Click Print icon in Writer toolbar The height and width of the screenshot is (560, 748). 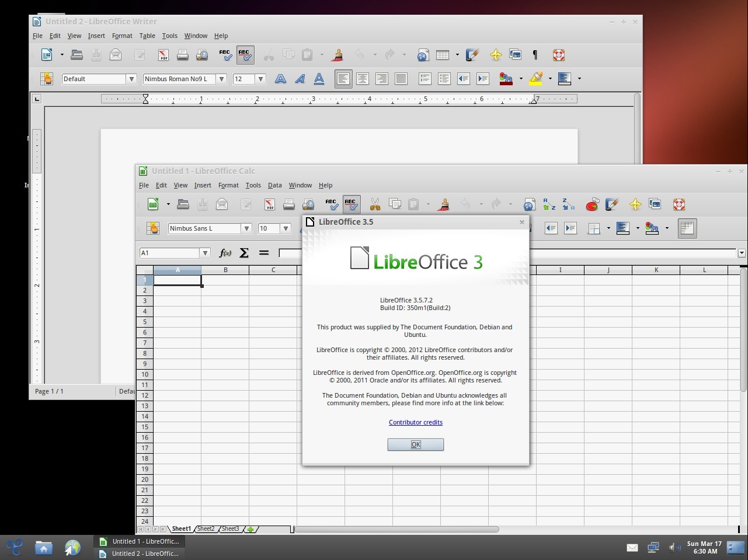pos(183,55)
